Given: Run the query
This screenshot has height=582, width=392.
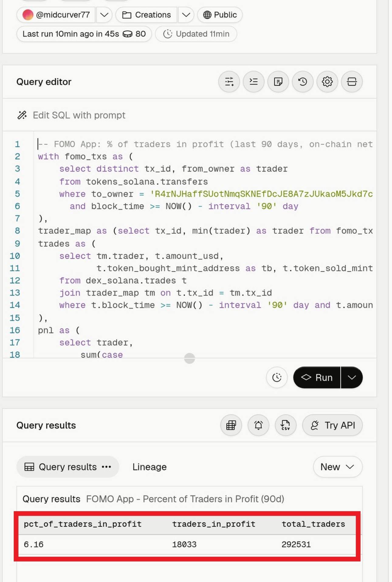Looking at the screenshot, I should [317, 378].
